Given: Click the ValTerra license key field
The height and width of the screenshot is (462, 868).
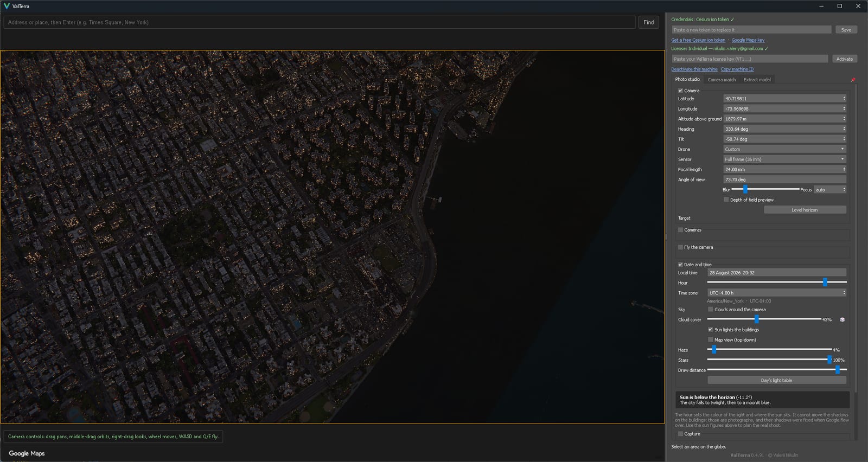Looking at the screenshot, I should [x=750, y=59].
